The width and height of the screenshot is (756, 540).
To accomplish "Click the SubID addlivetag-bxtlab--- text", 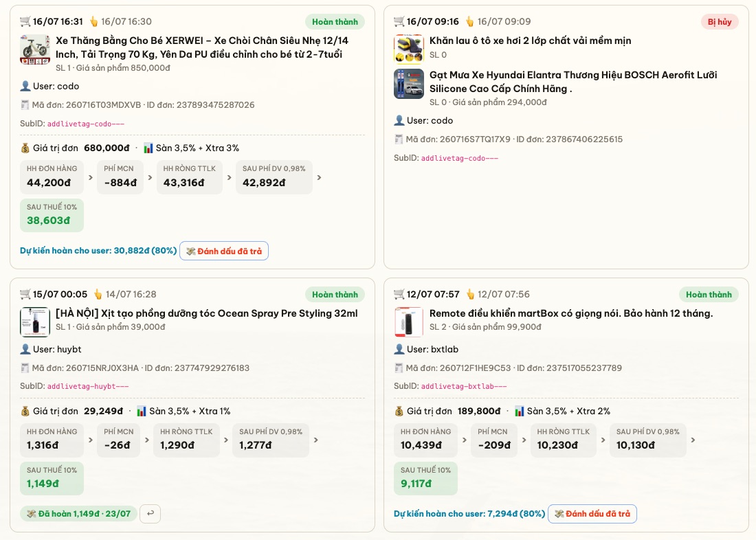I will (464, 386).
